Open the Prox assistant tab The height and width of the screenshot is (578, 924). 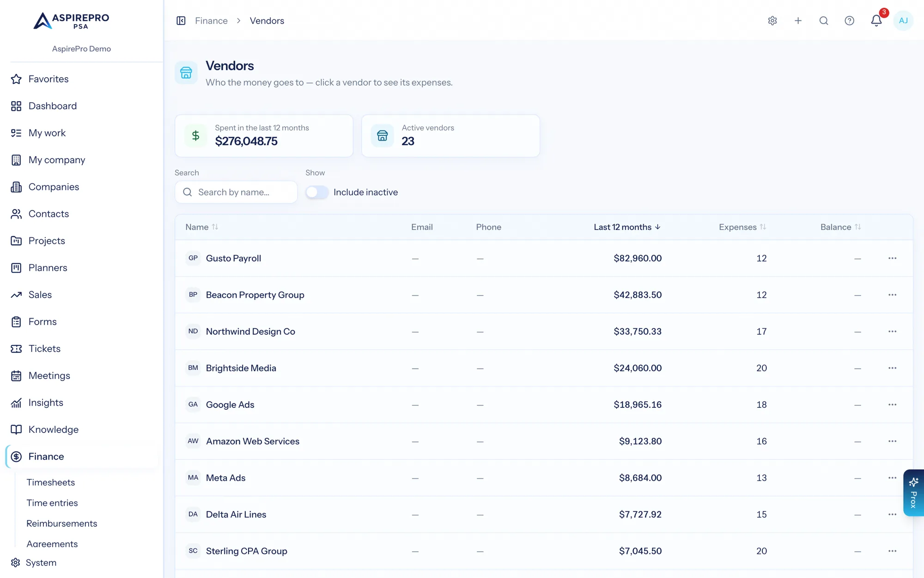[913, 493]
